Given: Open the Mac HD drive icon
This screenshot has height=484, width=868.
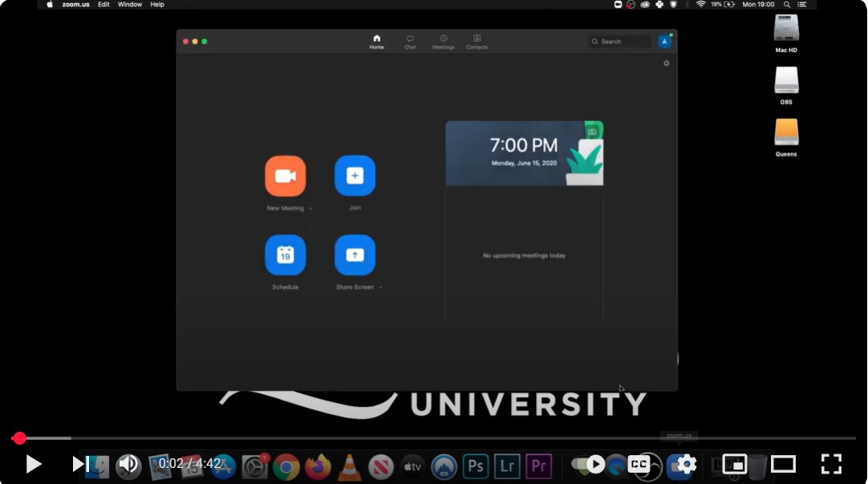Looking at the screenshot, I should [x=786, y=29].
